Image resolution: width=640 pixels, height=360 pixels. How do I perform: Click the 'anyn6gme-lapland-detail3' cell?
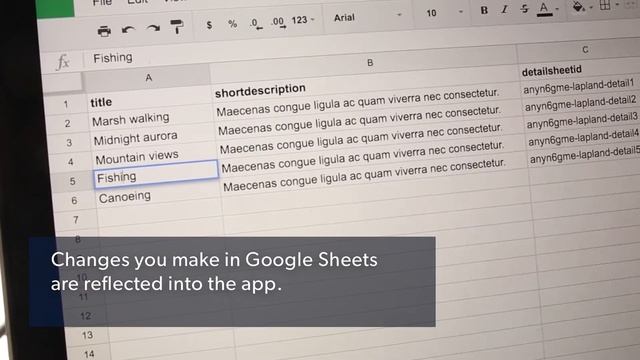click(x=582, y=121)
